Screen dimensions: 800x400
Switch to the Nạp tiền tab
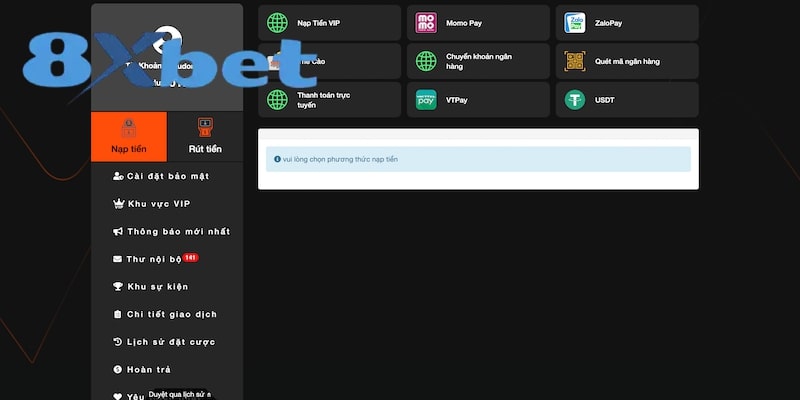(129, 137)
